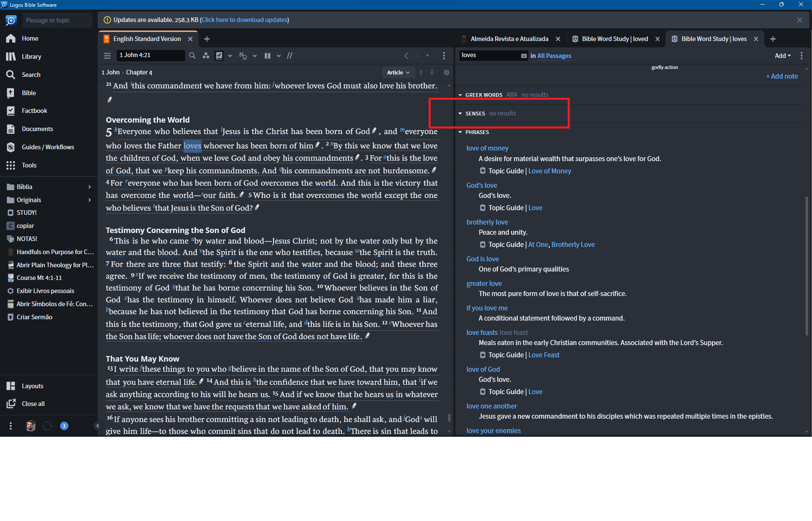Click + Add note
The image size is (812, 521).
pyautogui.click(x=782, y=77)
